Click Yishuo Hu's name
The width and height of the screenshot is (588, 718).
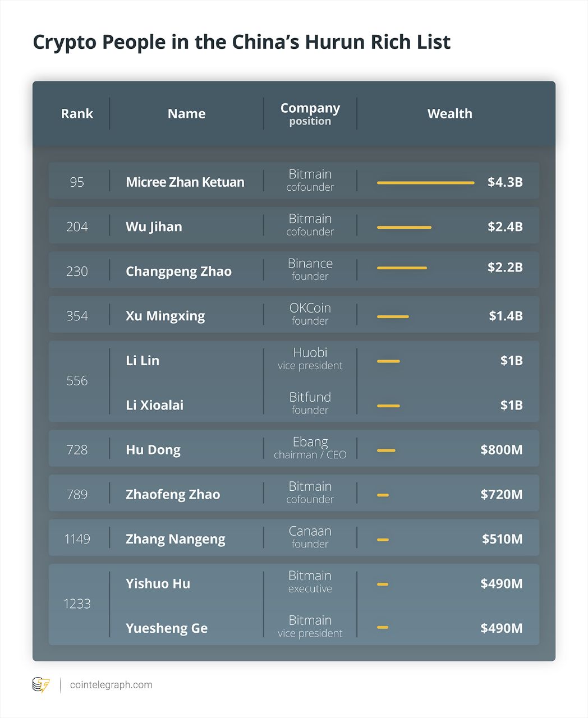158,584
